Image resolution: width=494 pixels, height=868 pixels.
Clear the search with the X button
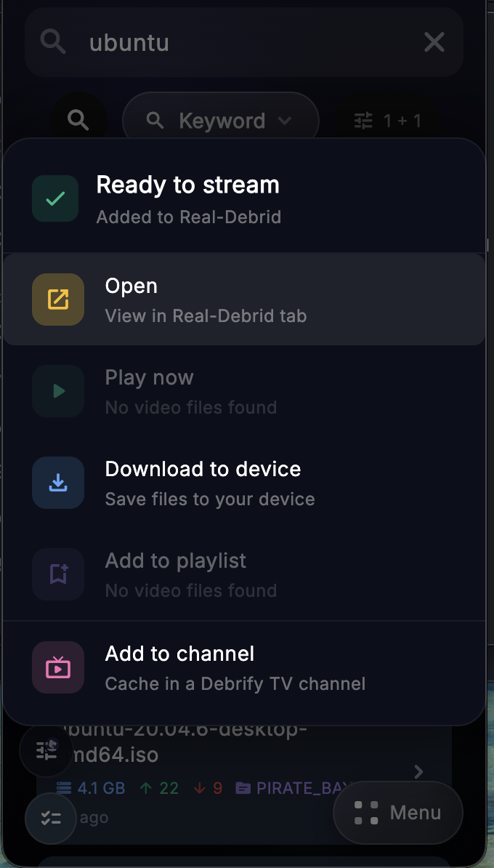[x=434, y=42]
